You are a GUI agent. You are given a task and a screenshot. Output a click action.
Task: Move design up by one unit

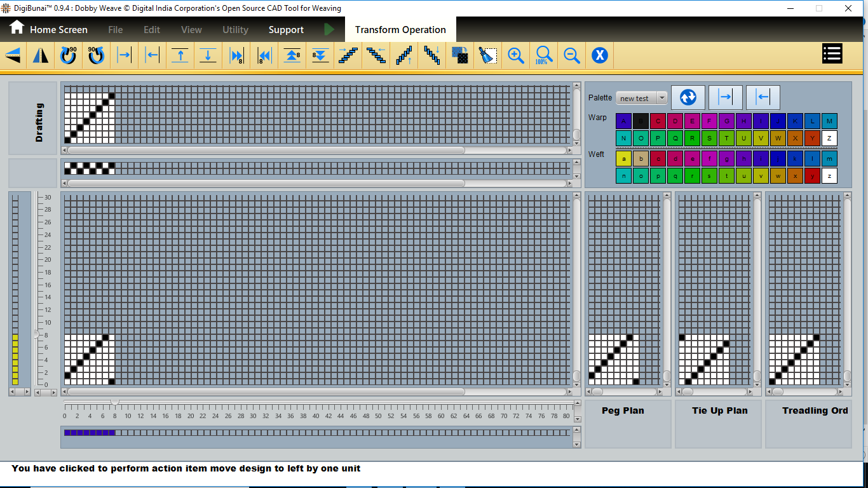(x=180, y=56)
